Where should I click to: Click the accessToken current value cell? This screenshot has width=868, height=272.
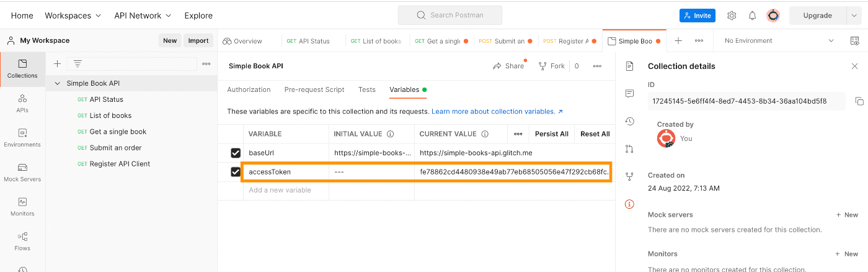[514, 172]
